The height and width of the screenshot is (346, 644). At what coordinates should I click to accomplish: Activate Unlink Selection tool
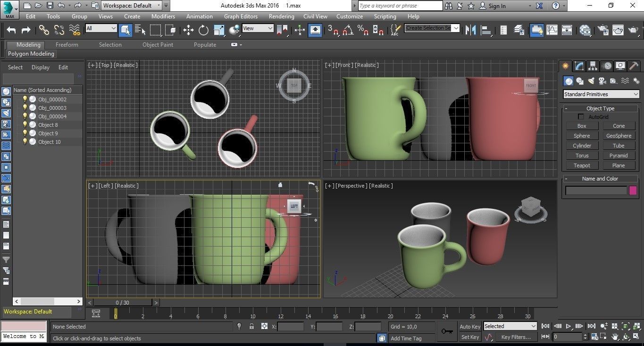tap(59, 30)
